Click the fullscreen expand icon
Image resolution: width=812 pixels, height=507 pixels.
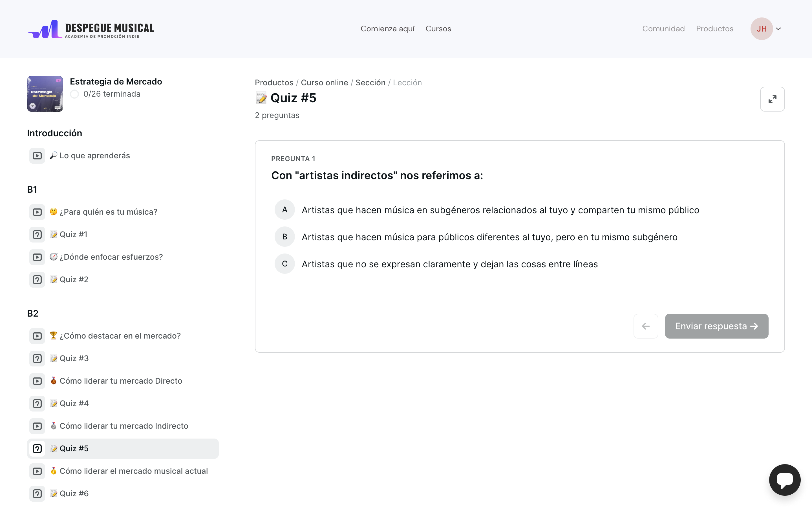(772, 99)
